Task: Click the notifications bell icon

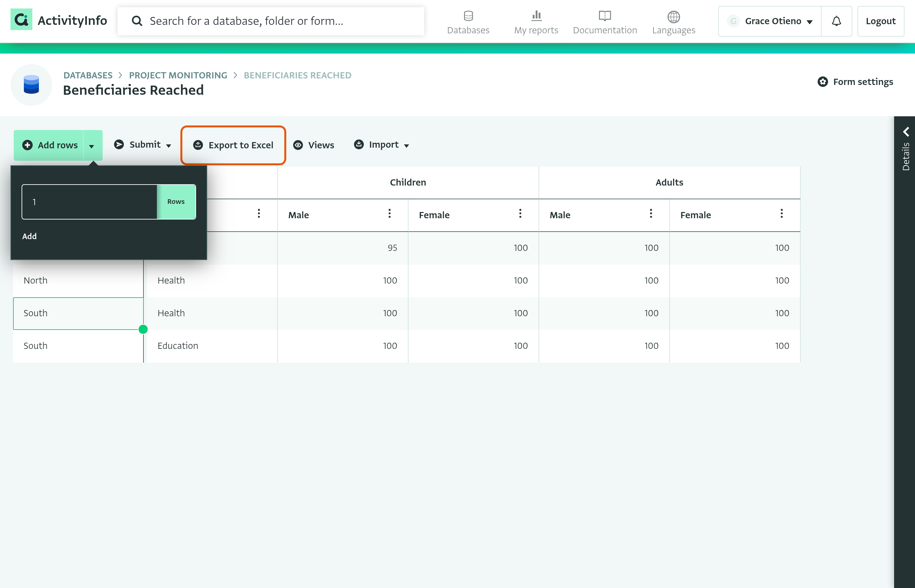Action: point(836,21)
